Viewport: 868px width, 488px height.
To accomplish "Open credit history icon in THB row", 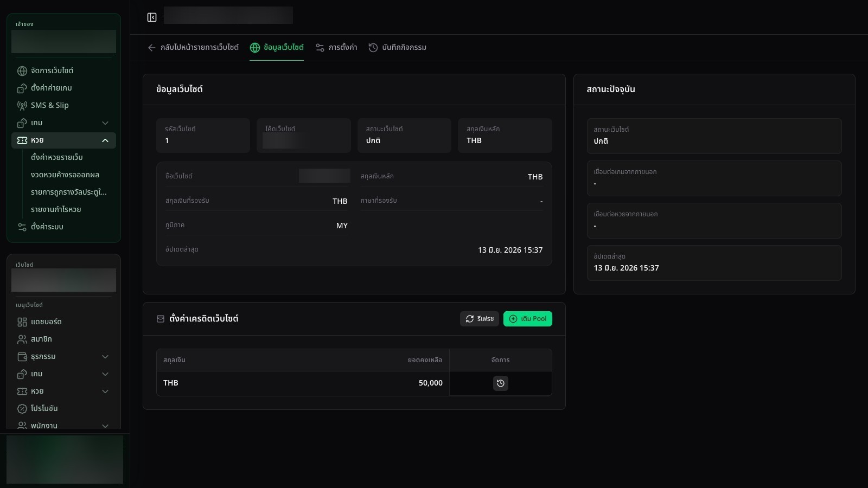I will (x=501, y=383).
